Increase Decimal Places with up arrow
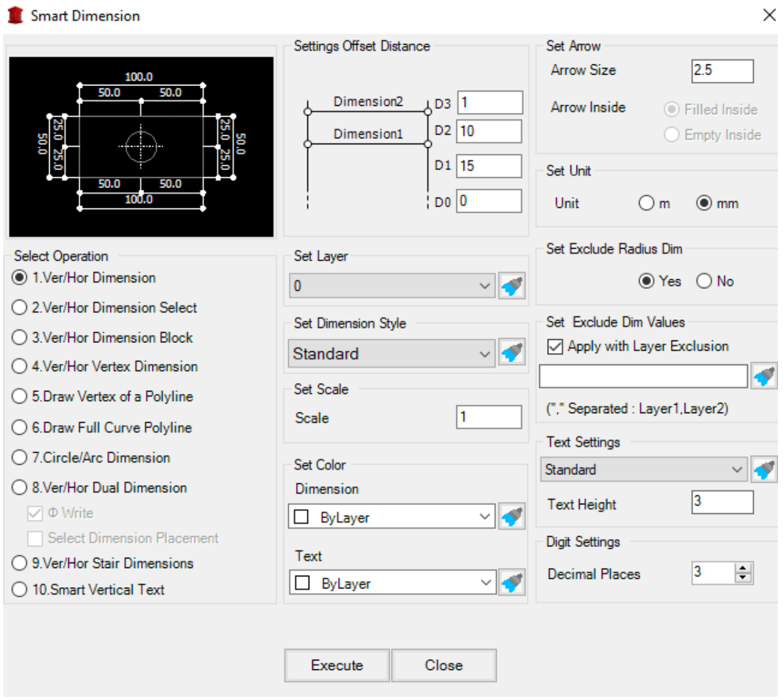Screen dimensions: 783x700 [x=744, y=568]
